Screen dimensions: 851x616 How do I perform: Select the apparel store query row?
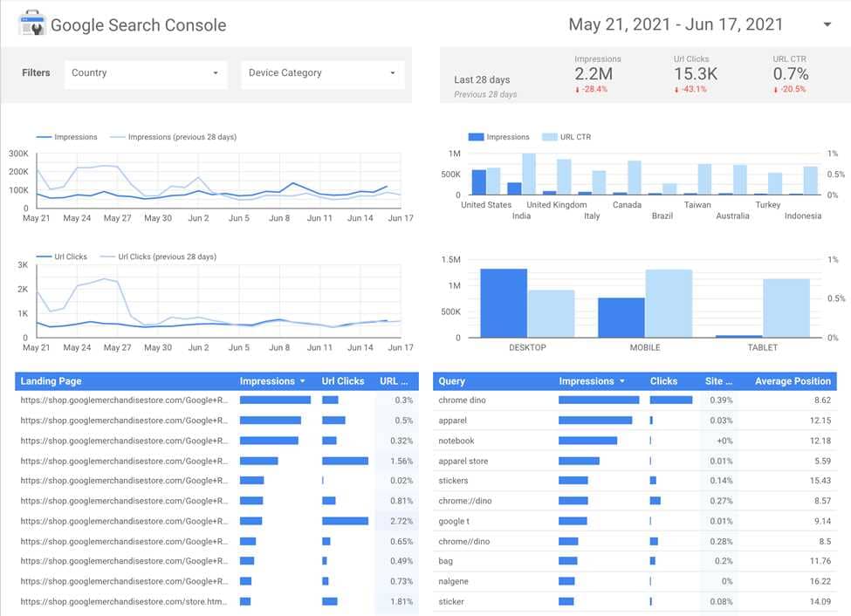click(x=635, y=461)
